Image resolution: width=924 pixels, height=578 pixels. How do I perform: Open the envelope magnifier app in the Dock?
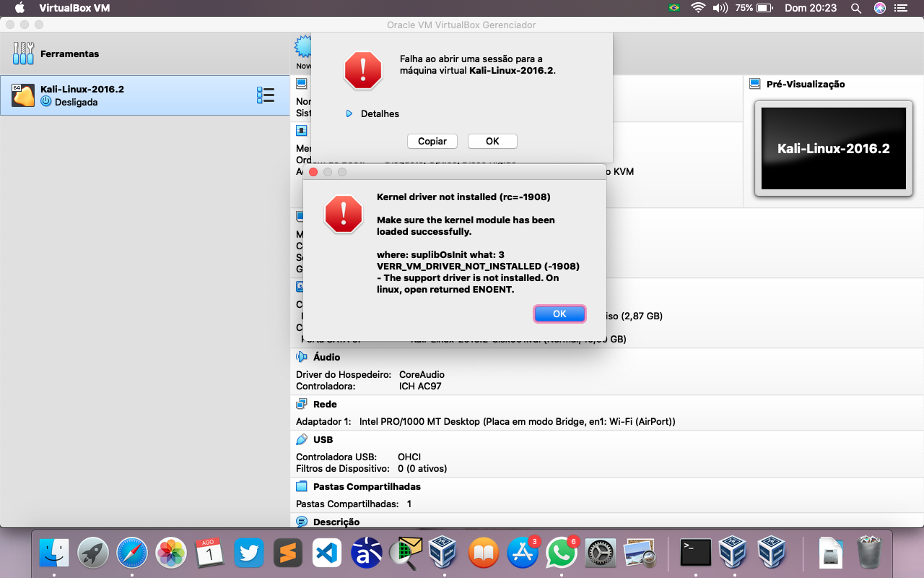click(405, 553)
